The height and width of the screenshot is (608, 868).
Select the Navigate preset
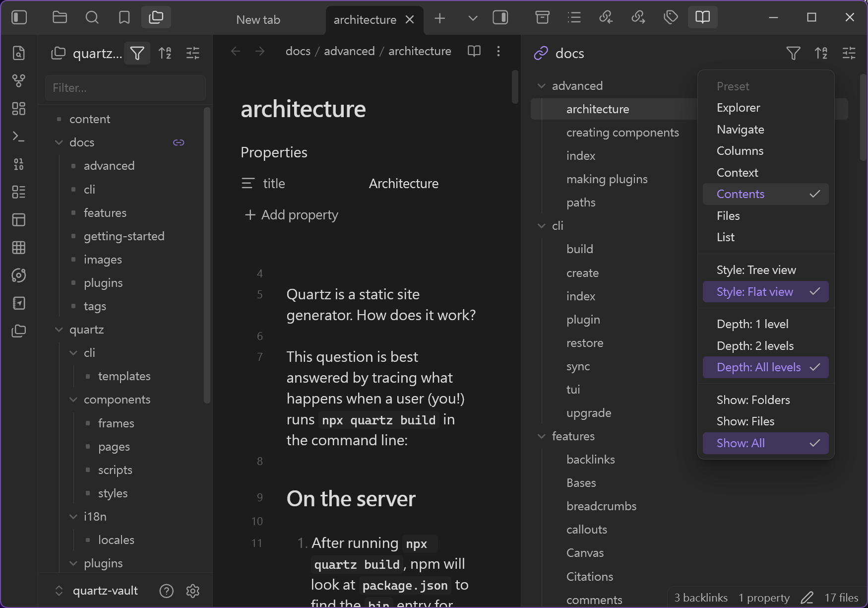(765, 130)
